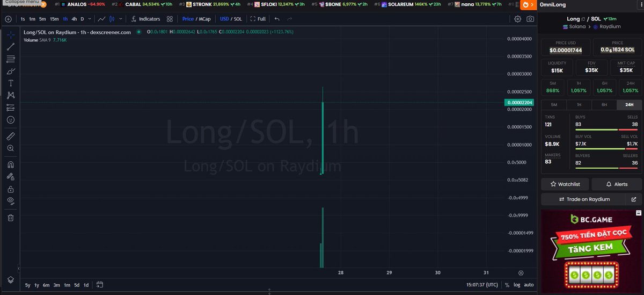Take a chart snapshot with camera icon

click(530, 19)
